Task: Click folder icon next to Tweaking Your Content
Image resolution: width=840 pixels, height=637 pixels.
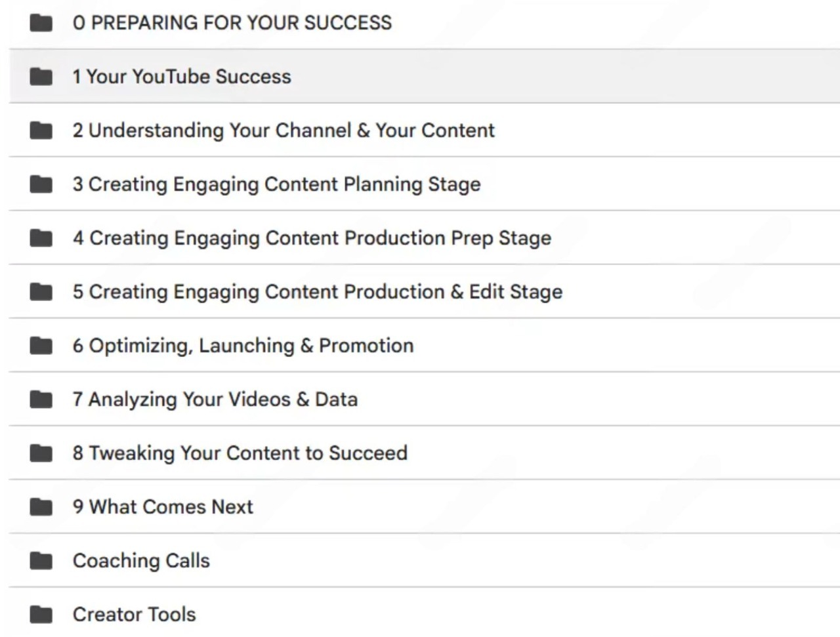Action: [x=41, y=453]
